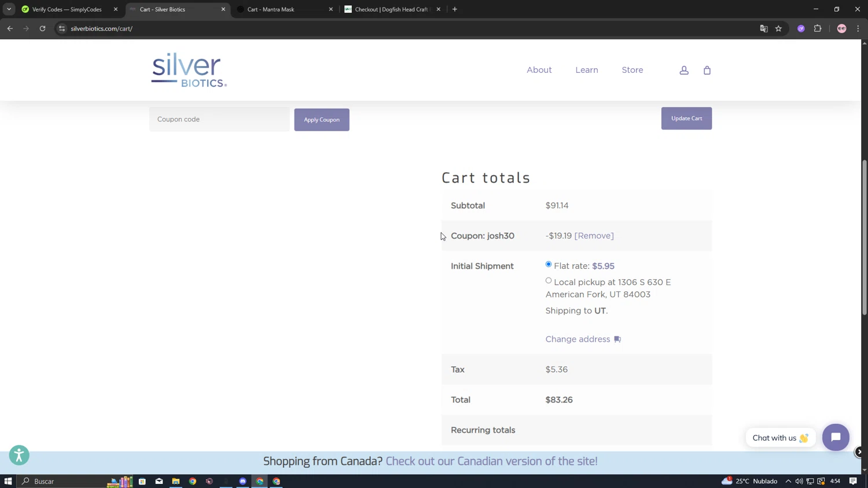The image size is (868, 488).
Task: Bookmark this page with the star icon
Action: [778, 28]
